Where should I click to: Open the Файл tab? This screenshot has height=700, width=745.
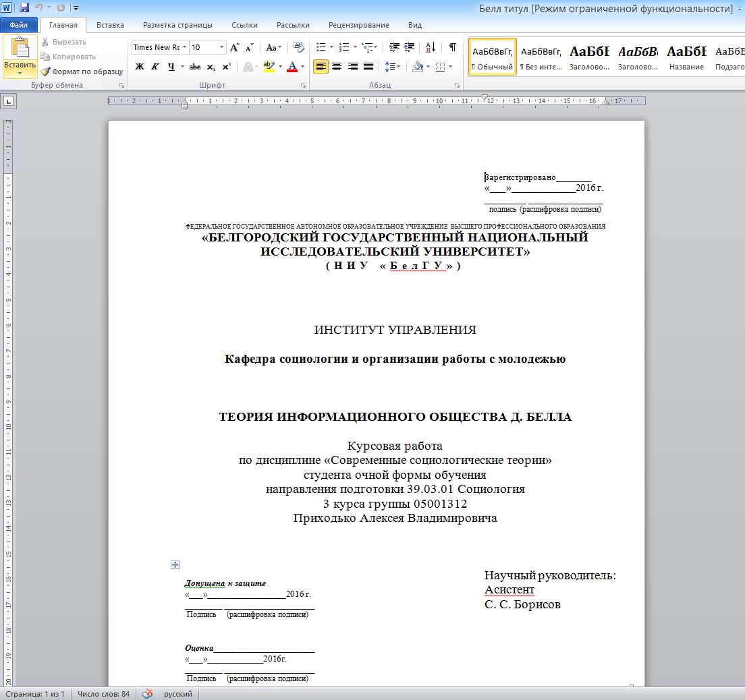click(x=18, y=25)
